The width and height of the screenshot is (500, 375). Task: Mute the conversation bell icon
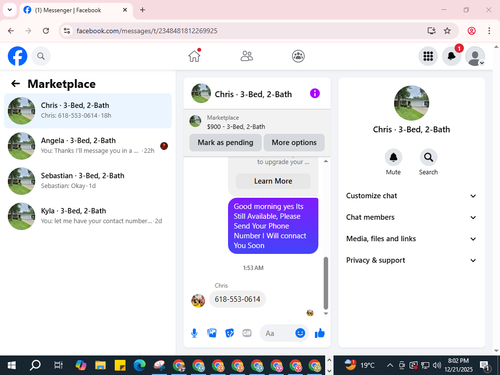coord(393,157)
